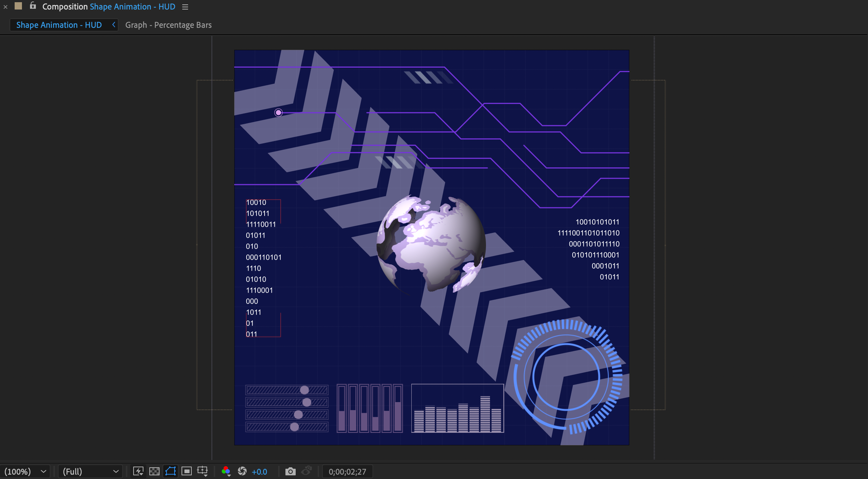The width and height of the screenshot is (868, 479).
Task: Open the Resolution dropdown showing Full
Action: click(90, 471)
